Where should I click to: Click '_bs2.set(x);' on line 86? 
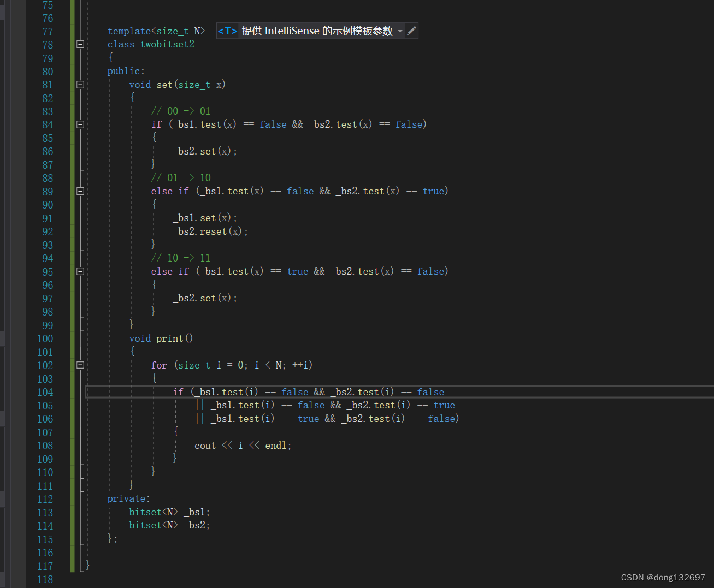click(205, 151)
